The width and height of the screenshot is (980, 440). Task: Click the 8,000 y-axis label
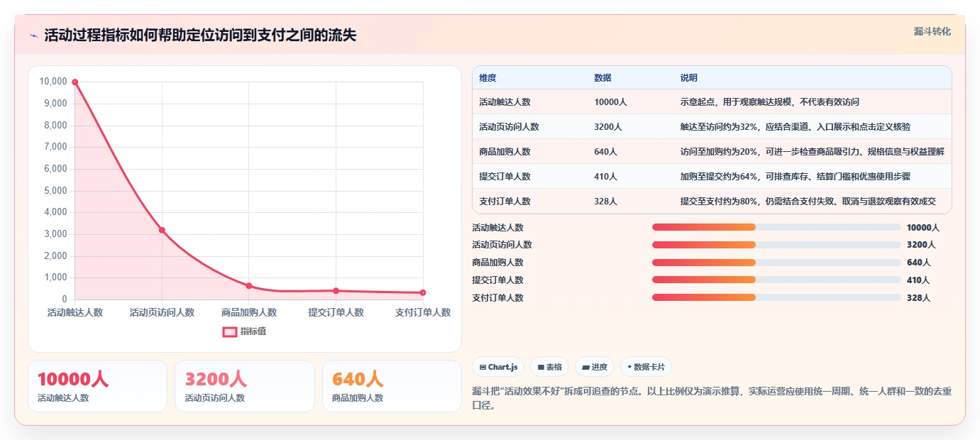pyautogui.click(x=55, y=125)
